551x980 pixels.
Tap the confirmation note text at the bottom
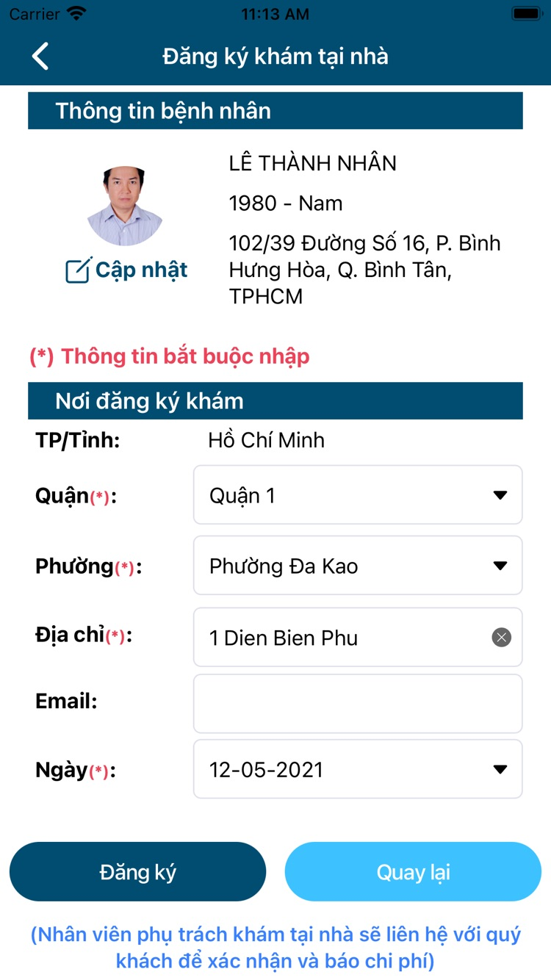(275, 946)
